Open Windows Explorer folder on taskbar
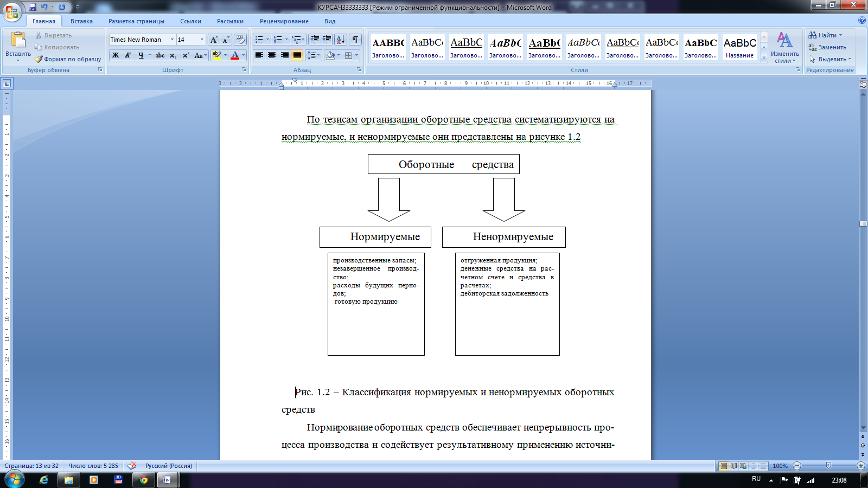868x488 pixels. tap(69, 480)
